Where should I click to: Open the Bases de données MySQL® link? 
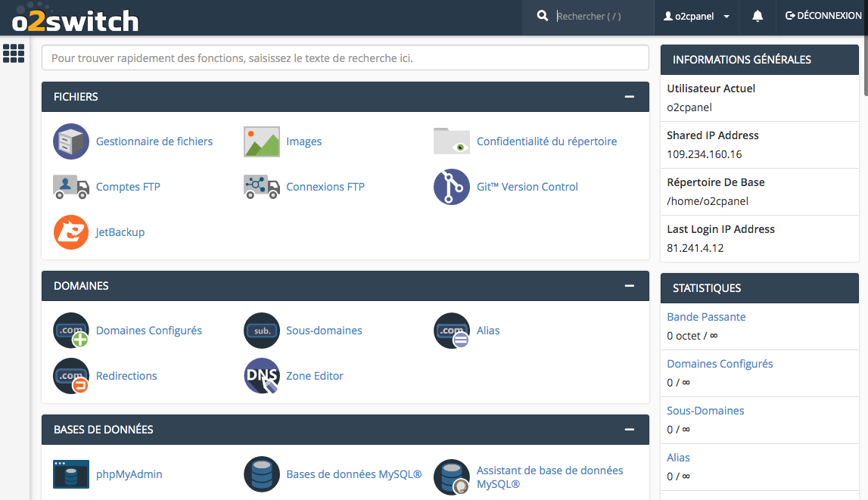click(x=353, y=474)
